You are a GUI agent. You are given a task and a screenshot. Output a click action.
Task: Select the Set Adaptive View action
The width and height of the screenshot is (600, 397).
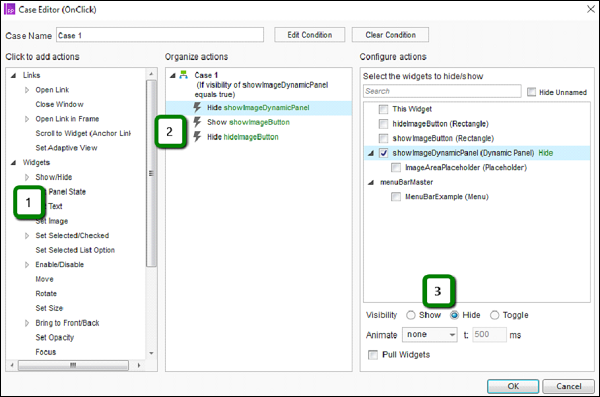pos(66,148)
